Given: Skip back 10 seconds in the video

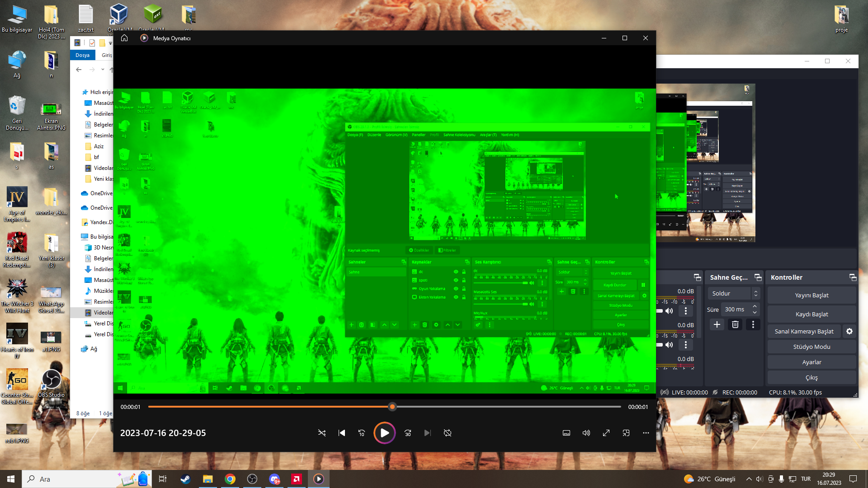Looking at the screenshot, I should tap(362, 433).
